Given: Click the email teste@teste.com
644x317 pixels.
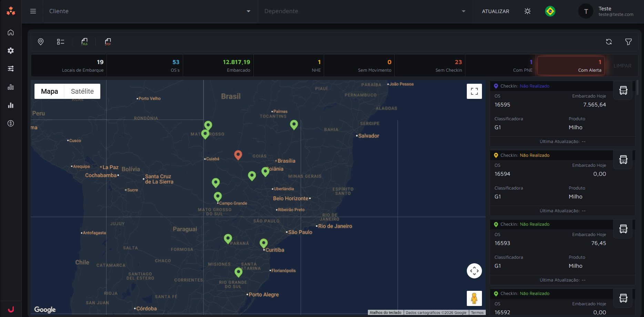Looking at the screenshot, I should (616, 14).
